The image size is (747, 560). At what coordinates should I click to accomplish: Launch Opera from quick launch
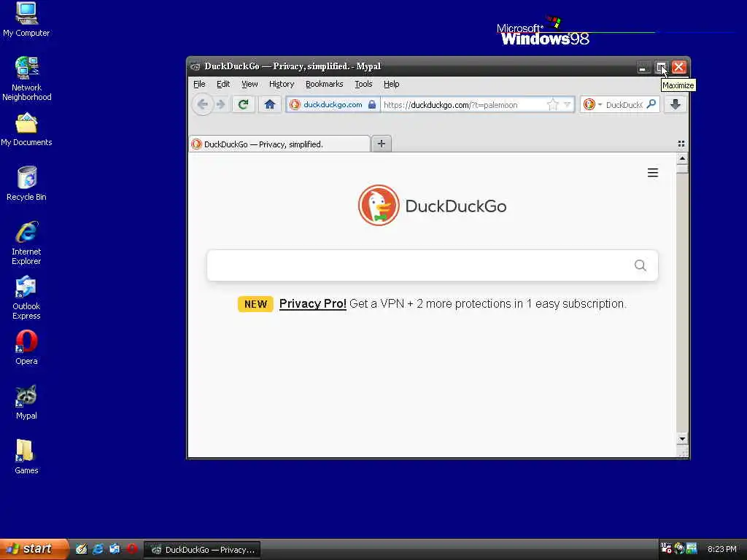pos(132,549)
